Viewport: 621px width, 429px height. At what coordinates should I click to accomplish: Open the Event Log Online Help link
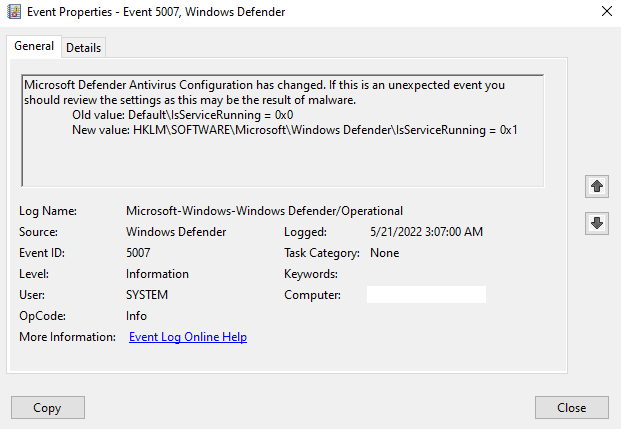[x=188, y=337]
